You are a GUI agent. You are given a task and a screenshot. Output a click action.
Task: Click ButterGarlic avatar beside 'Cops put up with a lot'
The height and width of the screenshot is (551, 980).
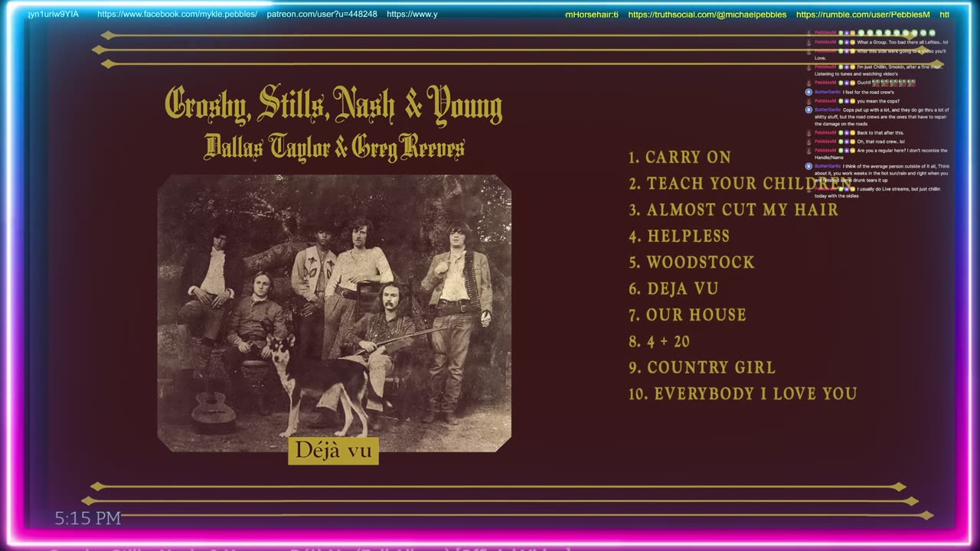tap(808, 110)
